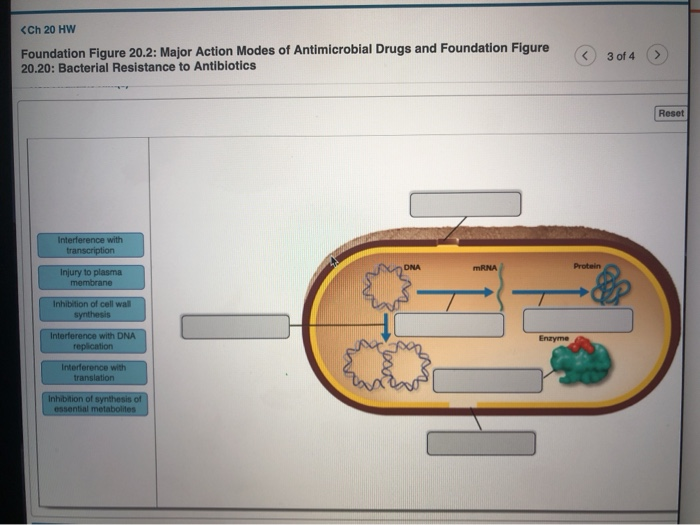Select 'Inhibition of cell wall synthesis' label
This screenshot has width=700, height=525.
click(92, 309)
